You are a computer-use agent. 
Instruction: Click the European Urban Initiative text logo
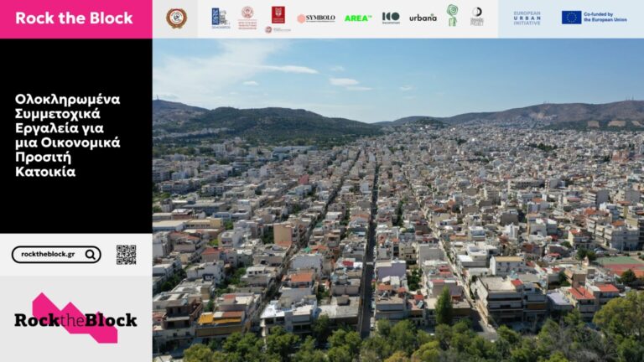[527, 18]
